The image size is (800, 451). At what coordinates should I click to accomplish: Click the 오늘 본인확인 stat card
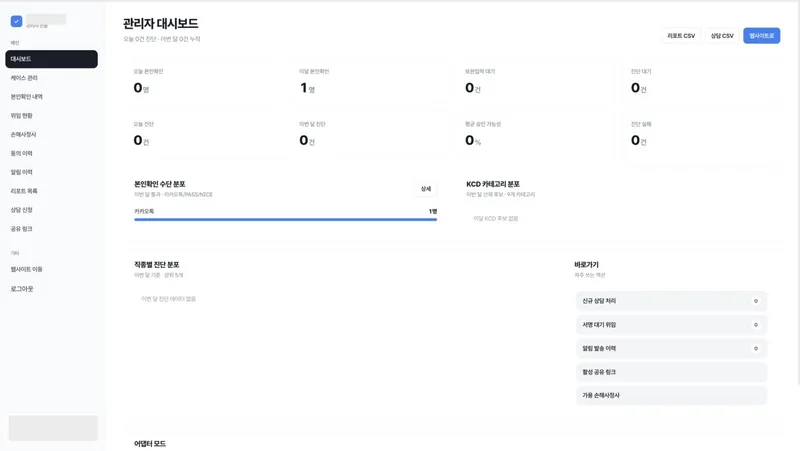[x=203, y=83]
